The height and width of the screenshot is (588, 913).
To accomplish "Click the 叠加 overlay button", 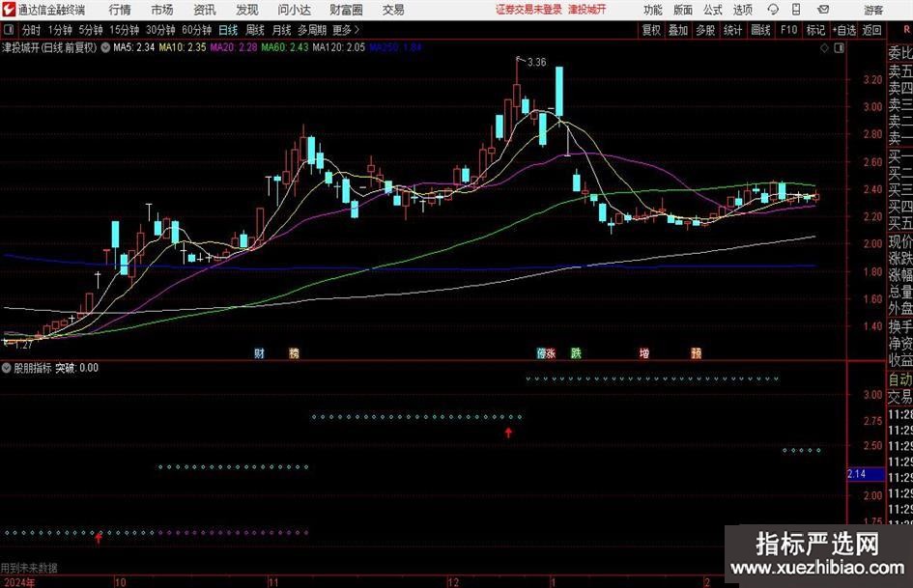I will 678,30.
